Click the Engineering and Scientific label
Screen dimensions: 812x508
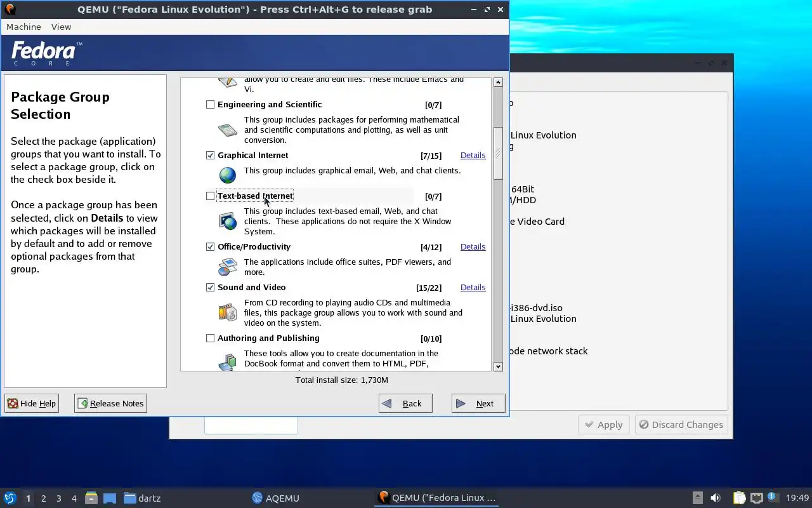(x=270, y=105)
